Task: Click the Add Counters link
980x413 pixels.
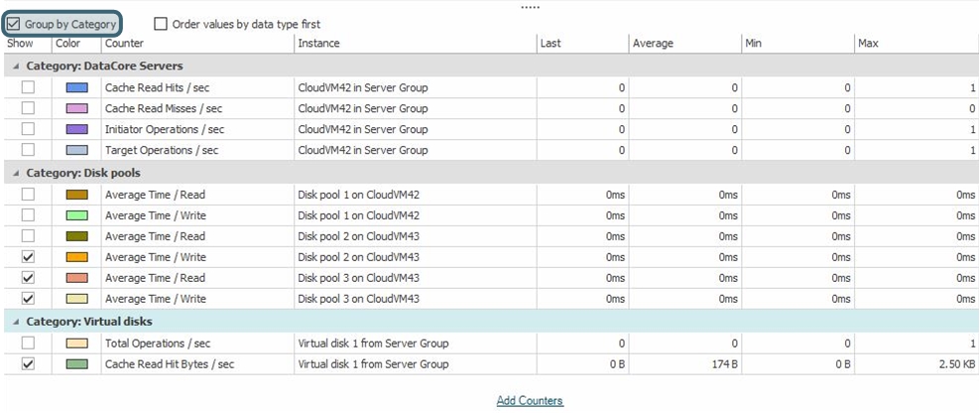Action: pyautogui.click(x=530, y=401)
